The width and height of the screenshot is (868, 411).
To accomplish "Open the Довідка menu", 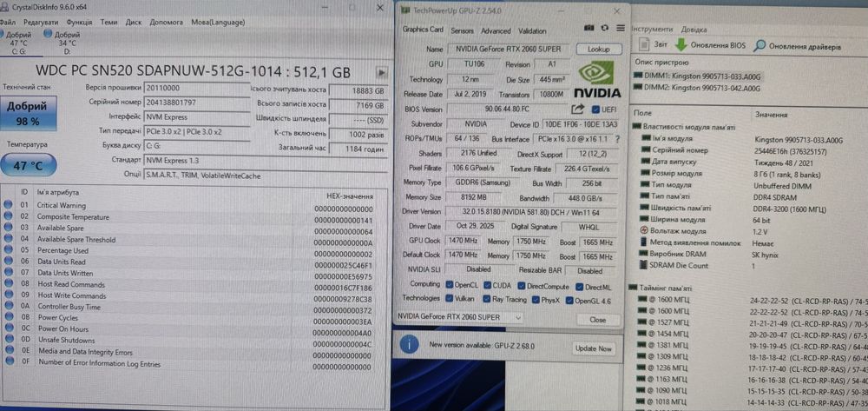I will [x=694, y=30].
